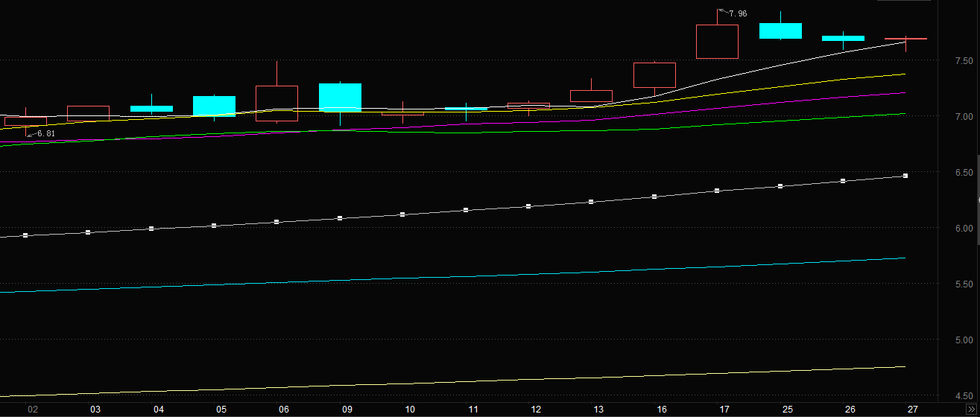Select the cyan candlestick for date 04
The height and width of the screenshot is (417, 980).
click(151, 109)
